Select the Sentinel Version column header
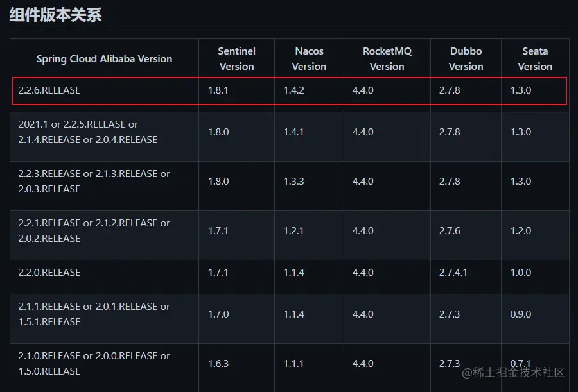Screen dimensions: 578x392 (236, 58)
